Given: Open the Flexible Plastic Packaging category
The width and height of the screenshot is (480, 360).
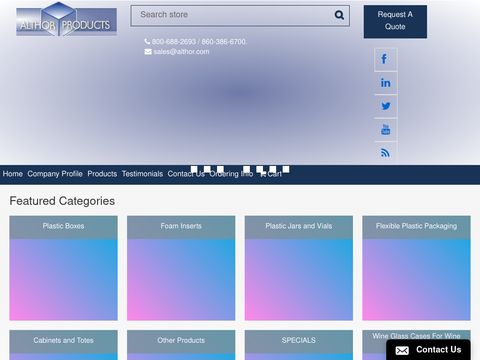Looking at the screenshot, I should [416, 268].
